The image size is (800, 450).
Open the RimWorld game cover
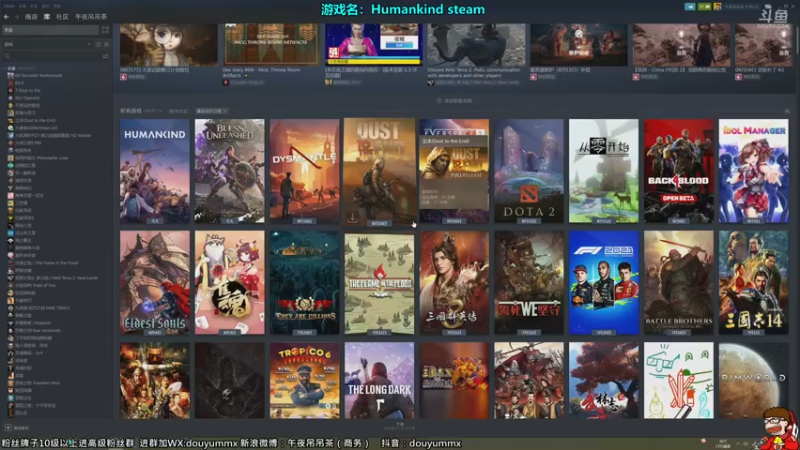point(754,381)
